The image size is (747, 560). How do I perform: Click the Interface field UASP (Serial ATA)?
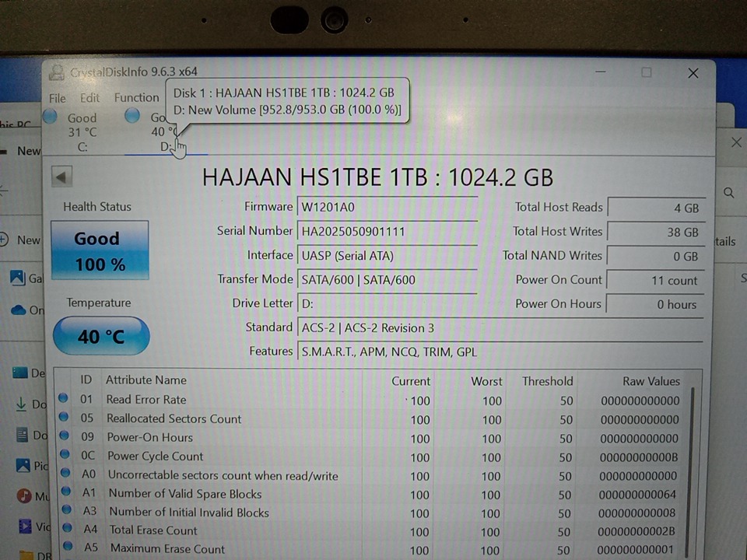click(387, 256)
